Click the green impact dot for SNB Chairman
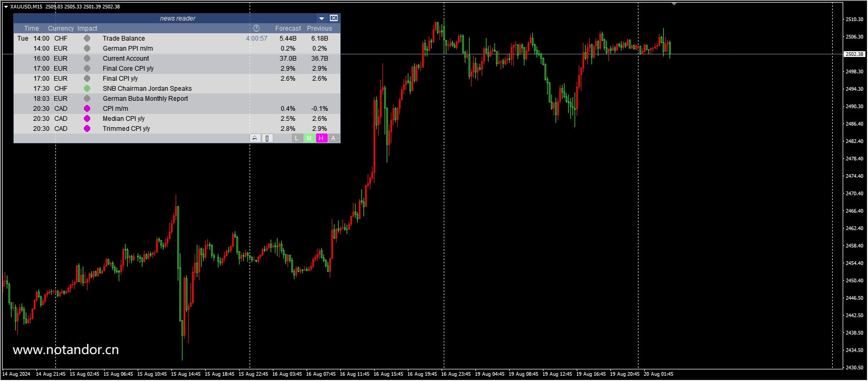This screenshot has width=868, height=381. (x=87, y=89)
